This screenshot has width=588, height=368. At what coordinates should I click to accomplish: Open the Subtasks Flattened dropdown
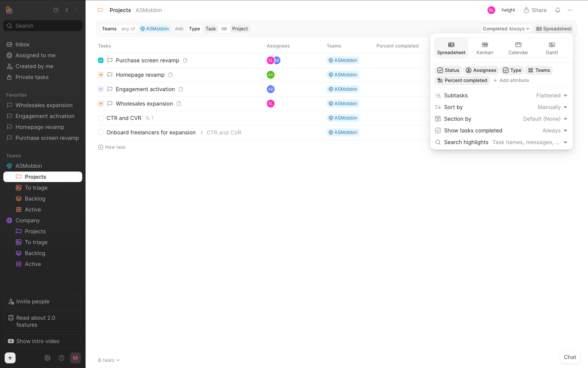click(x=552, y=95)
